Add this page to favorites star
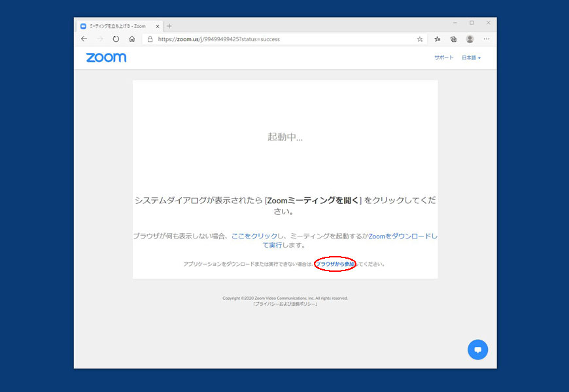Image resolution: width=569 pixels, height=392 pixels. tap(420, 39)
